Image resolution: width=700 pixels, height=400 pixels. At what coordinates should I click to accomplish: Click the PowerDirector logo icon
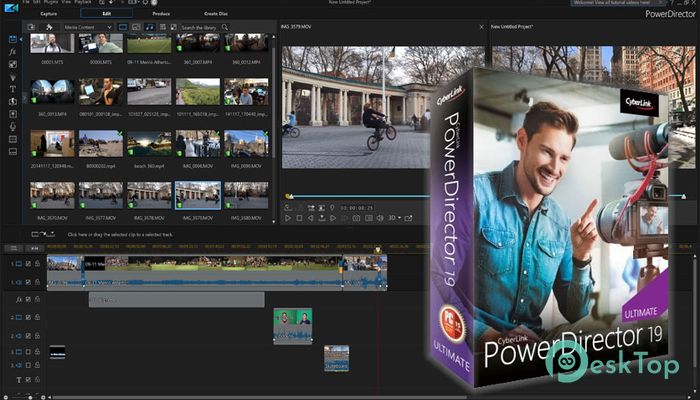coord(11,8)
